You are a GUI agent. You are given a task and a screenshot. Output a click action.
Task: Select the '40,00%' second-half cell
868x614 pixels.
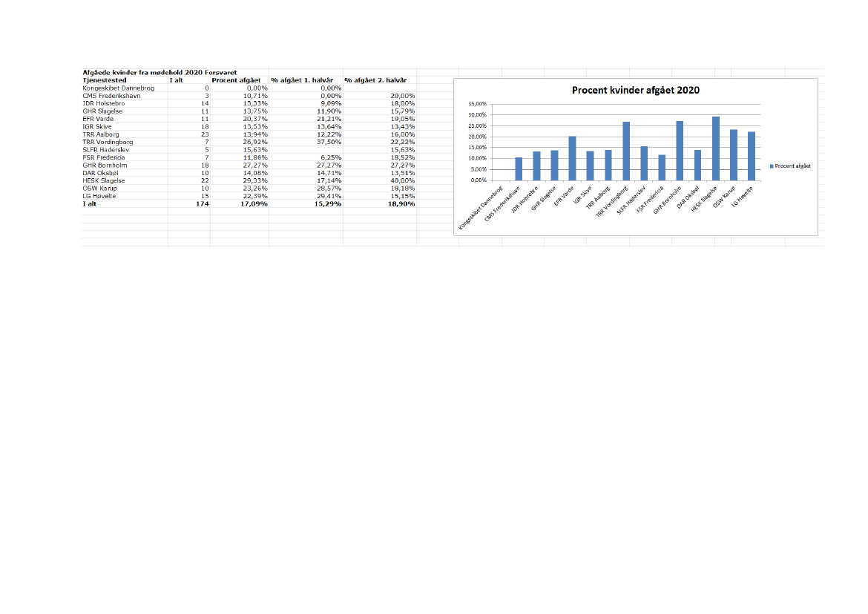coord(402,180)
